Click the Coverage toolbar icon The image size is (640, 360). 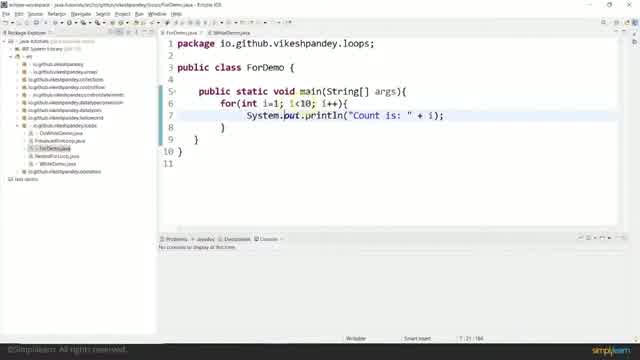point(83,22)
